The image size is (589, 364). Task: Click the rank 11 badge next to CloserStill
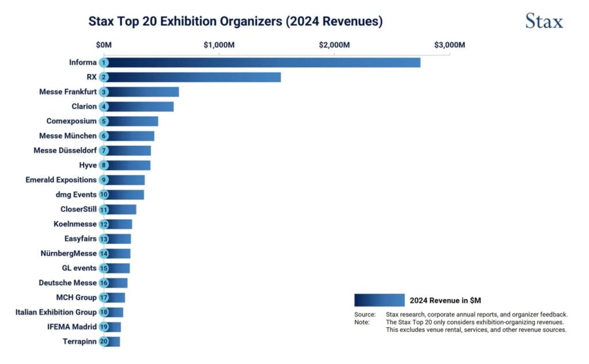pyautogui.click(x=104, y=210)
